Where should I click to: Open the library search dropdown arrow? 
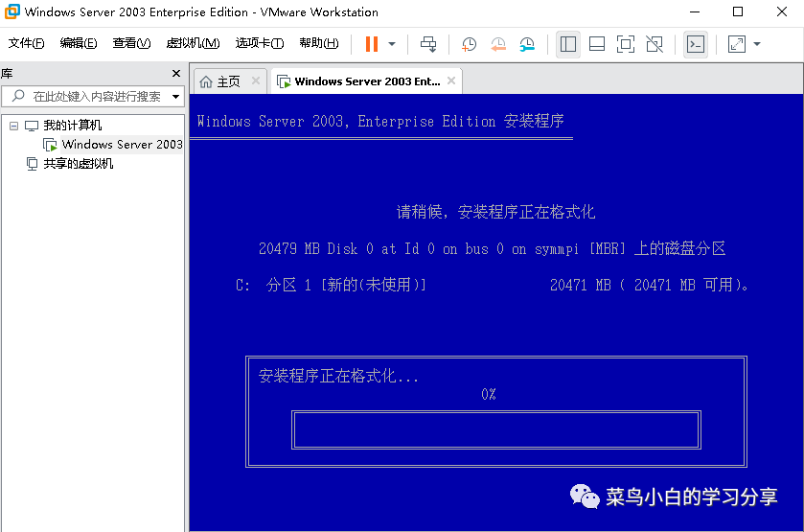pos(176,97)
